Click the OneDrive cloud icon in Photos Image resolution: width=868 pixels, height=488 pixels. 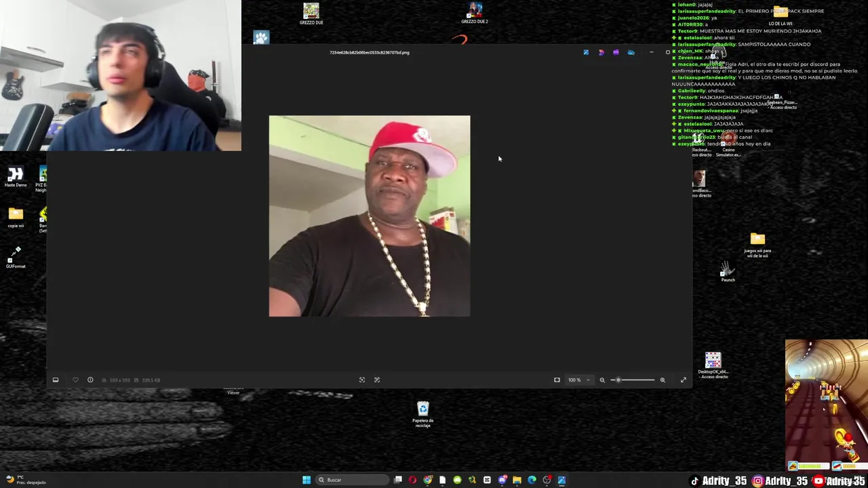coord(631,52)
